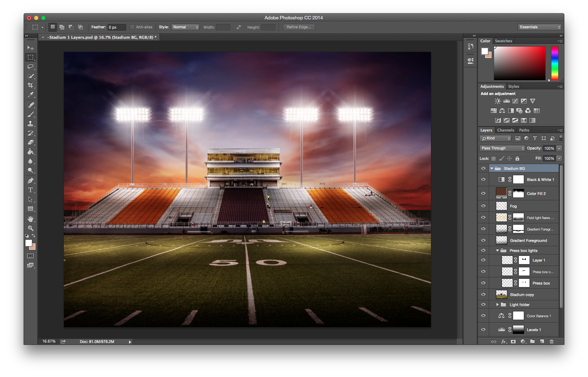Select the Brush tool

(x=30, y=114)
